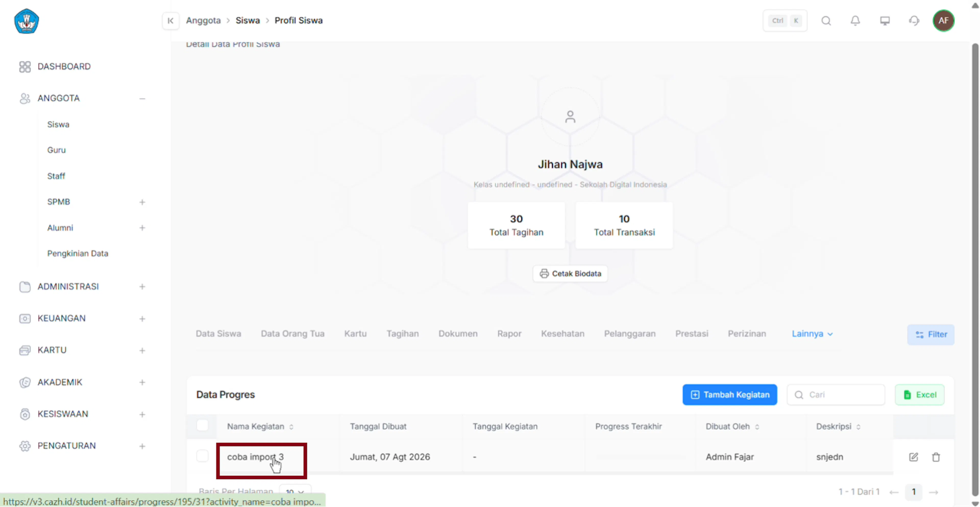Click the Ctrl K shortcut box
Viewport: 980px width, 507px height.
(785, 20)
